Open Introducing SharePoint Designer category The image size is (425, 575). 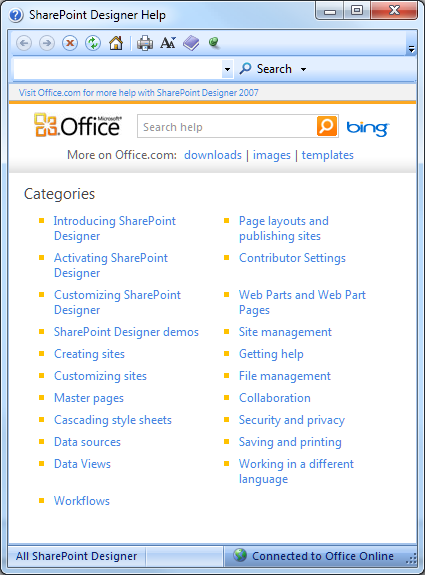115,228
